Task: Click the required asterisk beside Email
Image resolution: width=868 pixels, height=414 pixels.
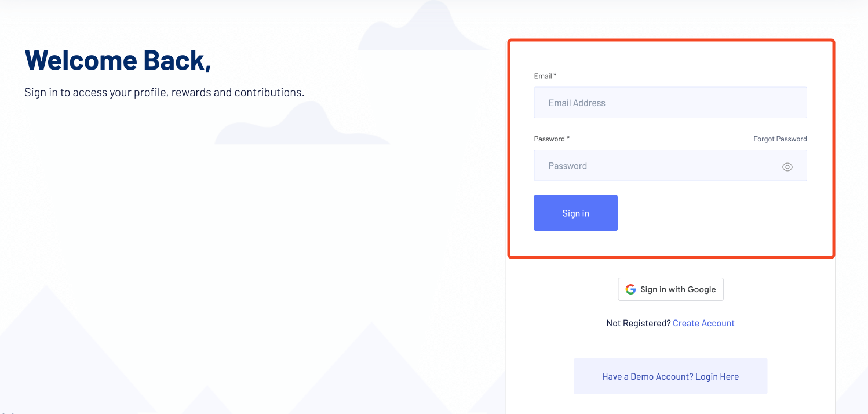Action: point(556,74)
